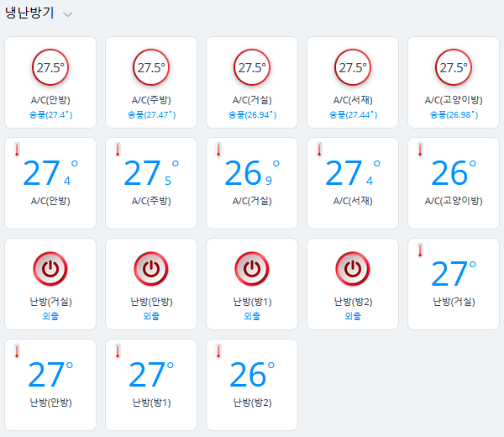Viewport: 504px width, 437px height.
Task: Select the 26° reading for A/C(고양이방)
Action: [454, 172]
